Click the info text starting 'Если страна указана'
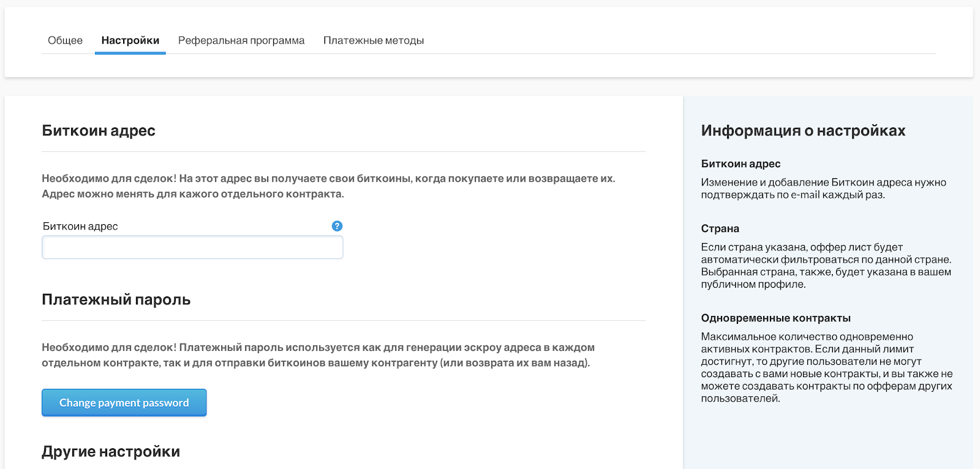 click(x=826, y=266)
